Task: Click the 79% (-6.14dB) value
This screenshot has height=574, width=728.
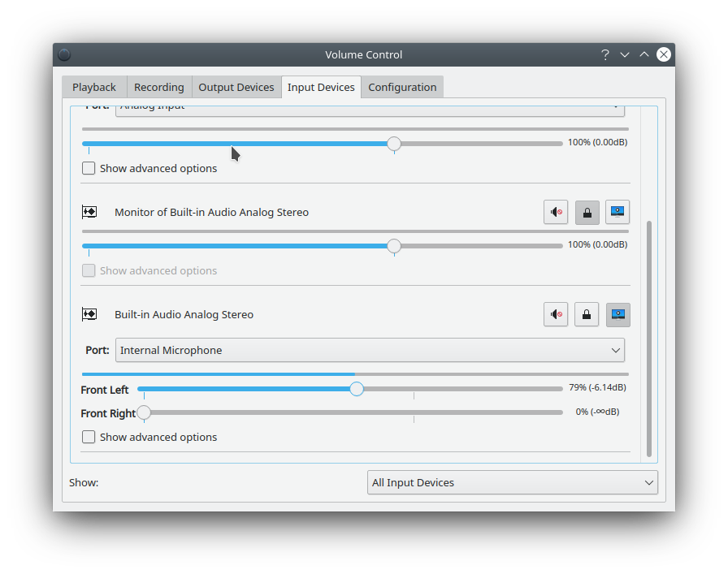Action: pos(597,387)
